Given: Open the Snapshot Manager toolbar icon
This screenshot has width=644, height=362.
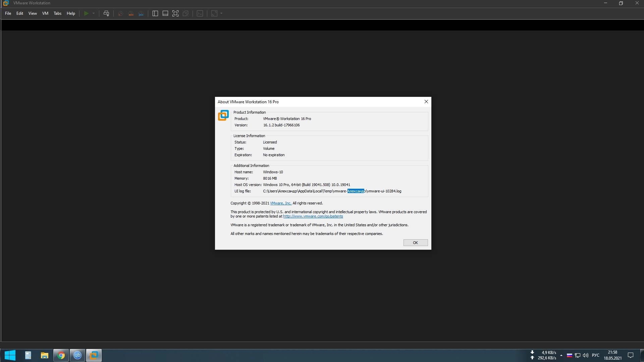Looking at the screenshot, I should click(x=141, y=13).
